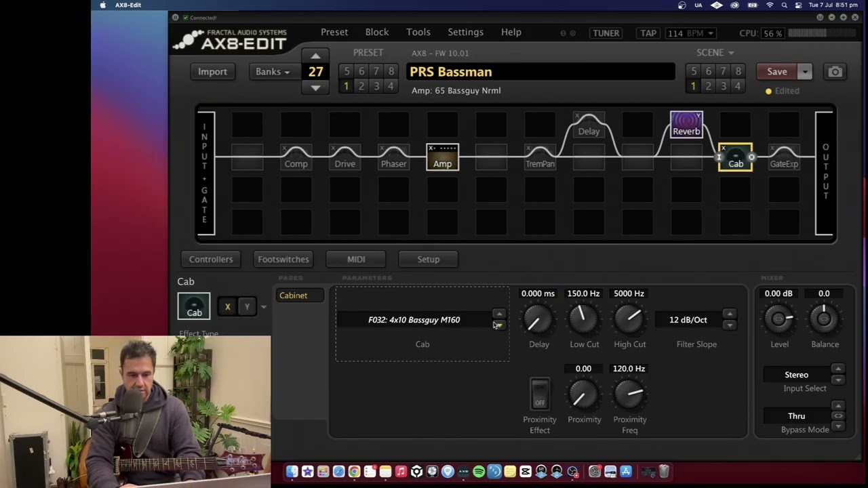Screen dimensions: 868x488
Task: Select scene 3
Action: click(723, 86)
